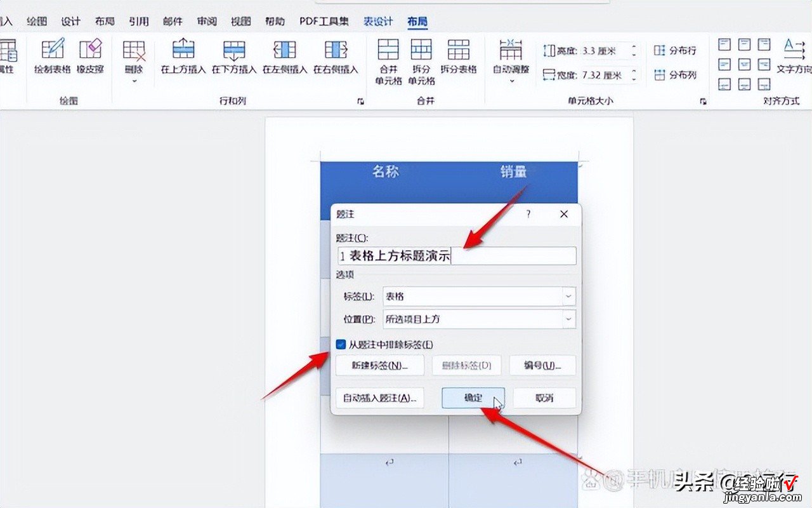Click 分布列 distribute columns
This screenshot has height=508, width=812.
(x=676, y=75)
